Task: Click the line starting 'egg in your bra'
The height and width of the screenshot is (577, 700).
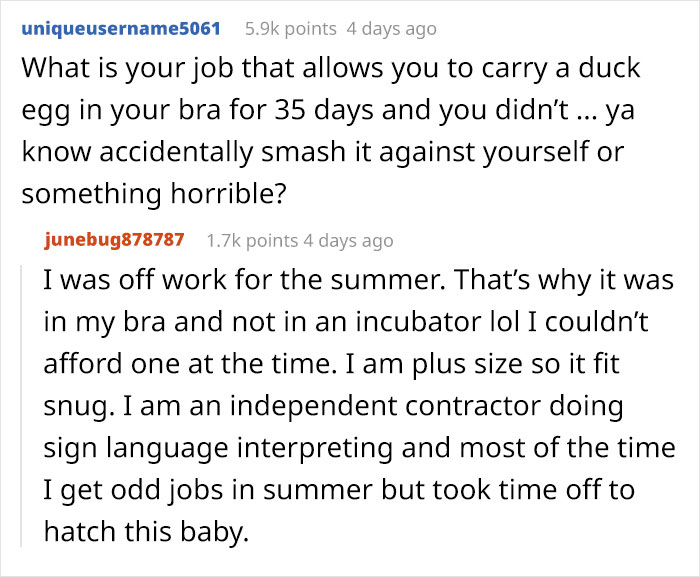Action: point(328,111)
